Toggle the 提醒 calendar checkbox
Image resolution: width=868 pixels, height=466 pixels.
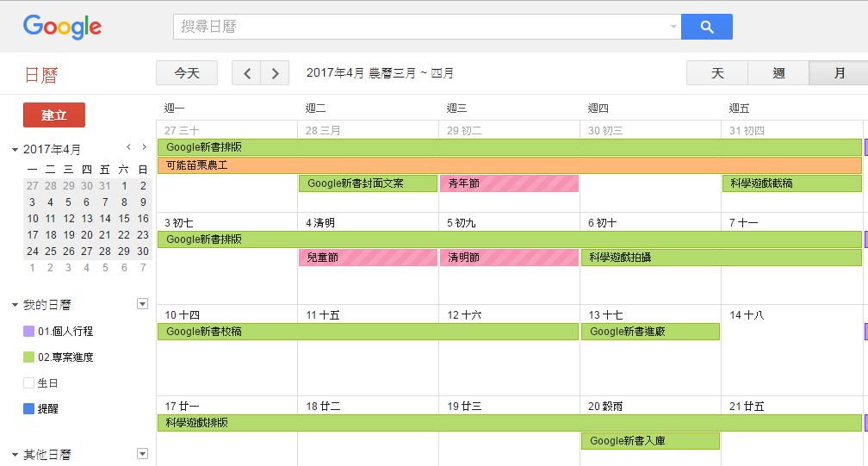click(x=28, y=409)
